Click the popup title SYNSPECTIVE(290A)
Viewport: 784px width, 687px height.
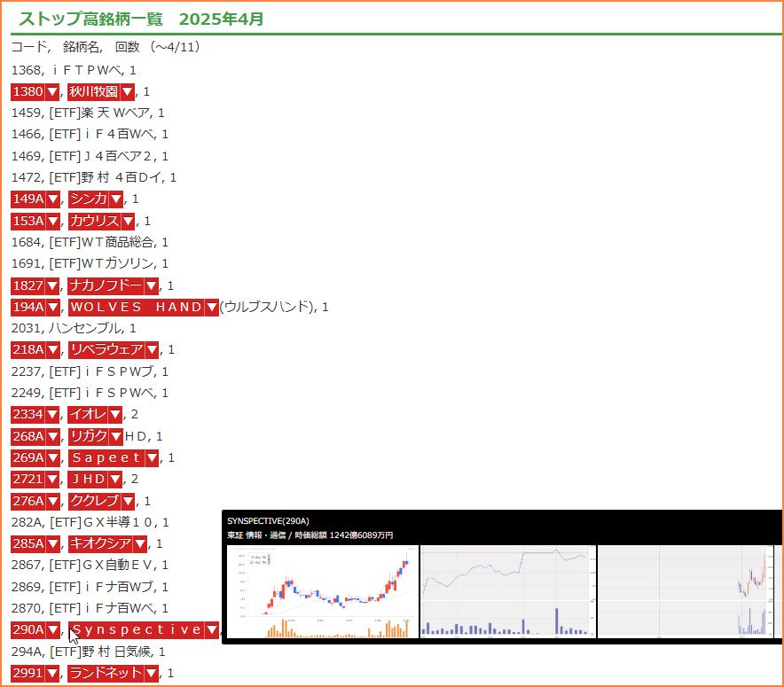pyautogui.click(x=268, y=521)
